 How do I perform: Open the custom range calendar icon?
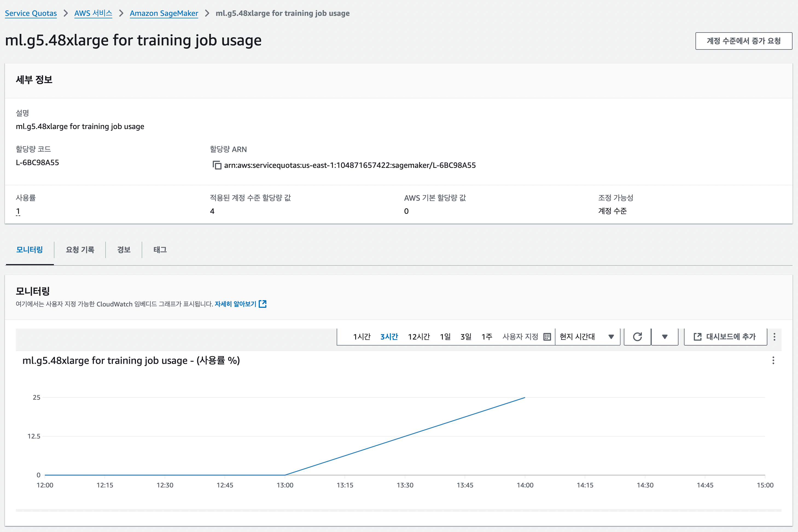pos(547,337)
